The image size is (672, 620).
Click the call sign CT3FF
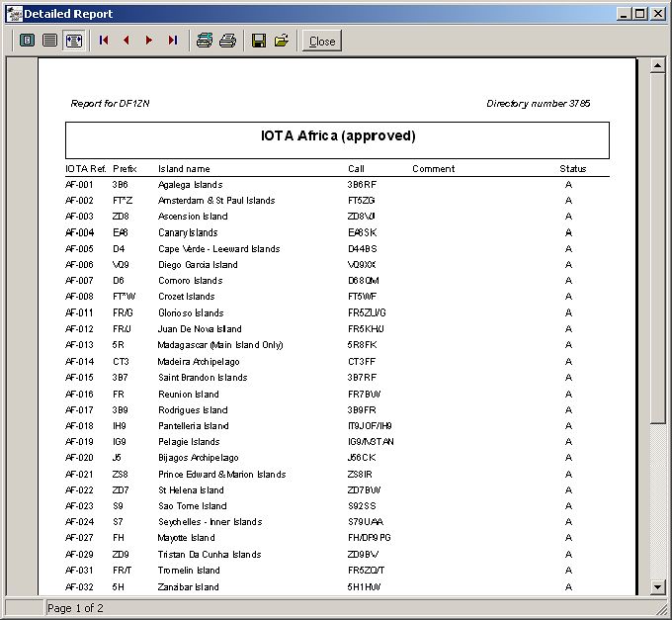pos(362,362)
